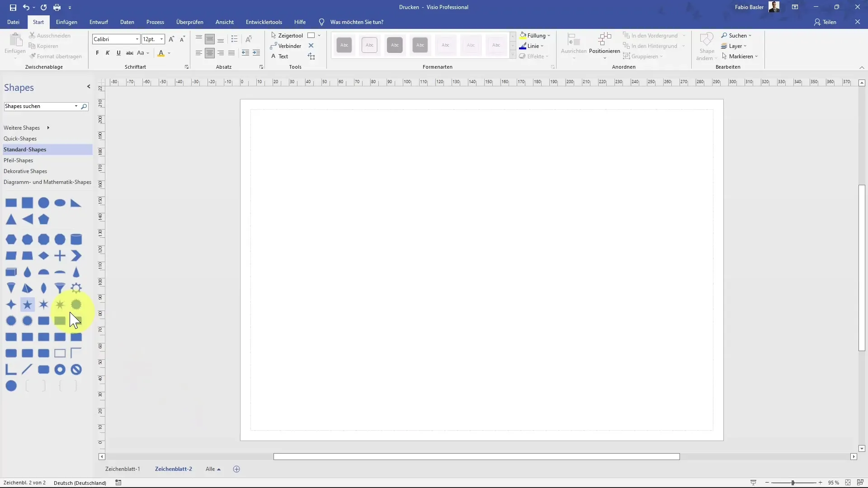This screenshot has width=868, height=488.
Task: Open Diagramm- und Mathematik-Shapes stencil
Action: pos(47,182)
